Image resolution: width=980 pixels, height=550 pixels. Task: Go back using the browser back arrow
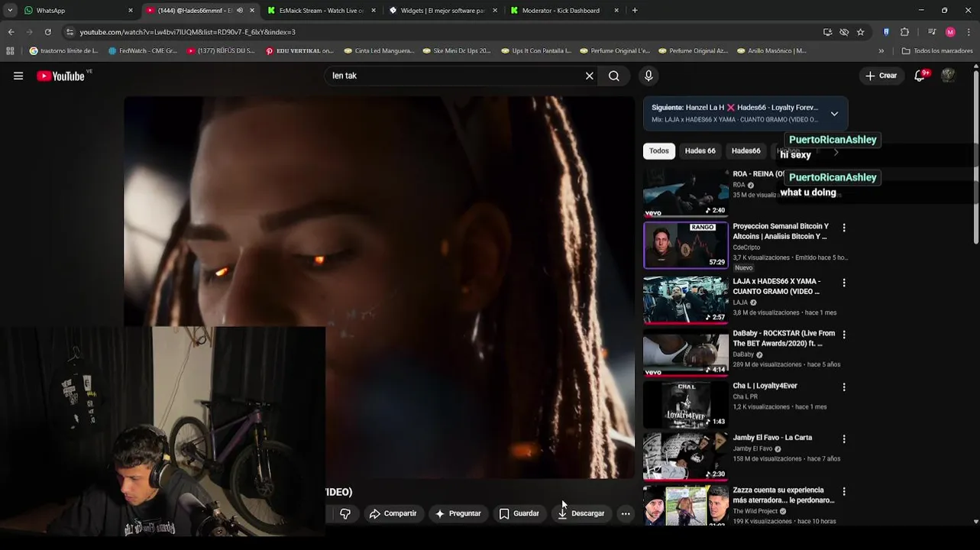pos(11,32)
